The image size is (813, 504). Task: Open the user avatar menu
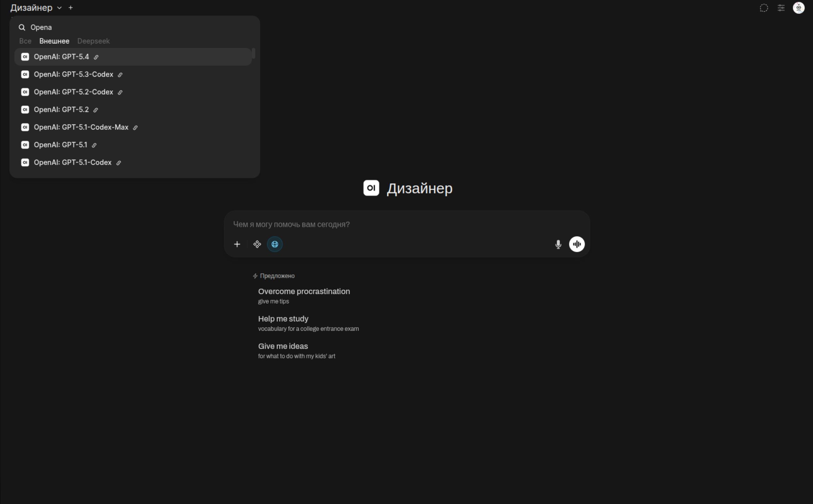(x=798, y=8)
